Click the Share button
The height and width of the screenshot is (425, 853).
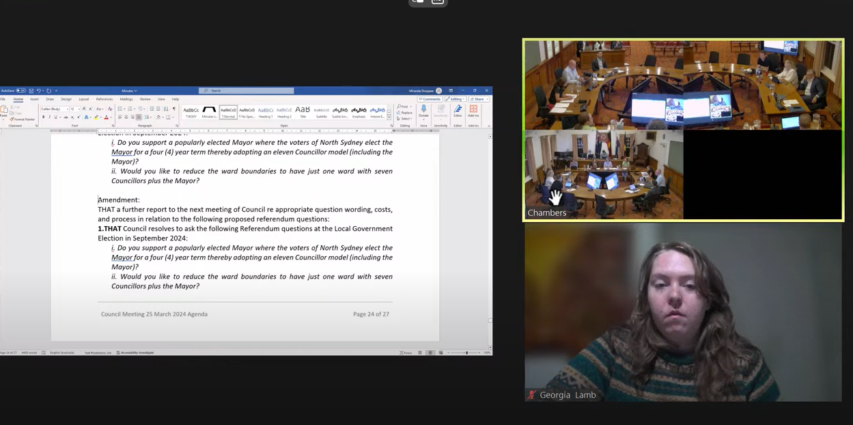point(479,99)
